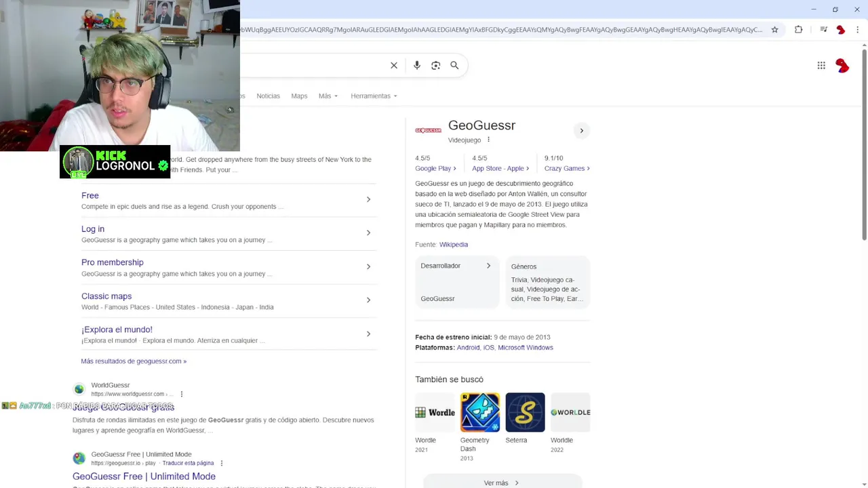Expand the GeoGuessr knowledge panel arrow

(581, 131)
